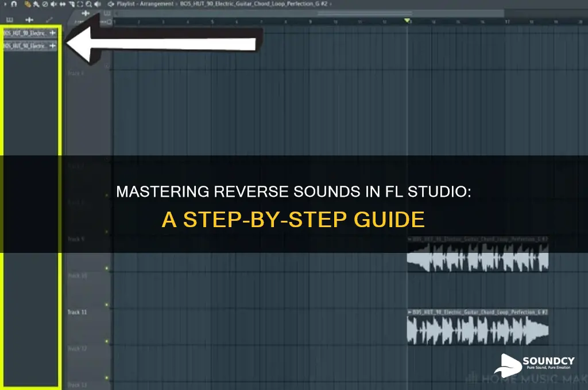Click the piano icon beside horizontal scrollbar
The width and height of the screenshot is (588, 390).
coord(107,13)
